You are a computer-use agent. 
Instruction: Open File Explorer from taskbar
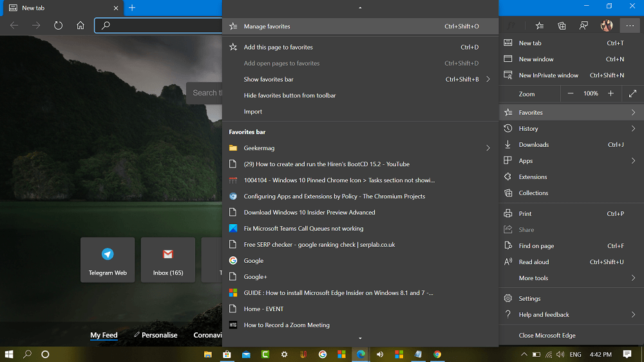click(208, 354)
